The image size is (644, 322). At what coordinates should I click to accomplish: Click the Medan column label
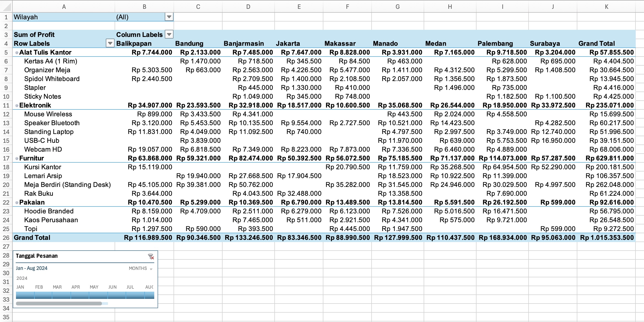click(436, 44)
